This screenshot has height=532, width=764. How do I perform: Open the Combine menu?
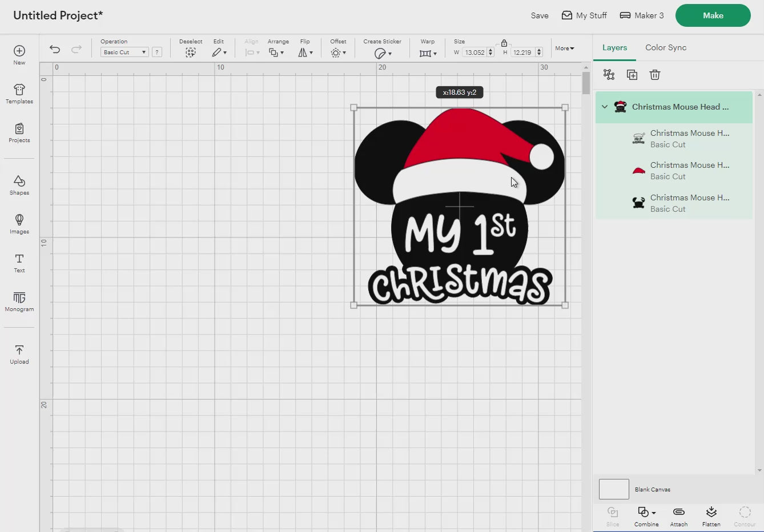click(x=646, y=517)
